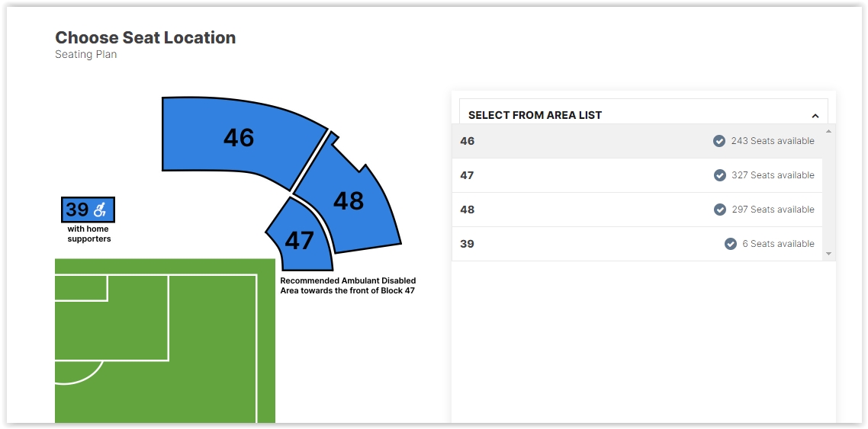Click the area list scrollbar up arrow
The width and height of the screenshot is (868, 429).
pyautogui.click(x=828, y=131)
